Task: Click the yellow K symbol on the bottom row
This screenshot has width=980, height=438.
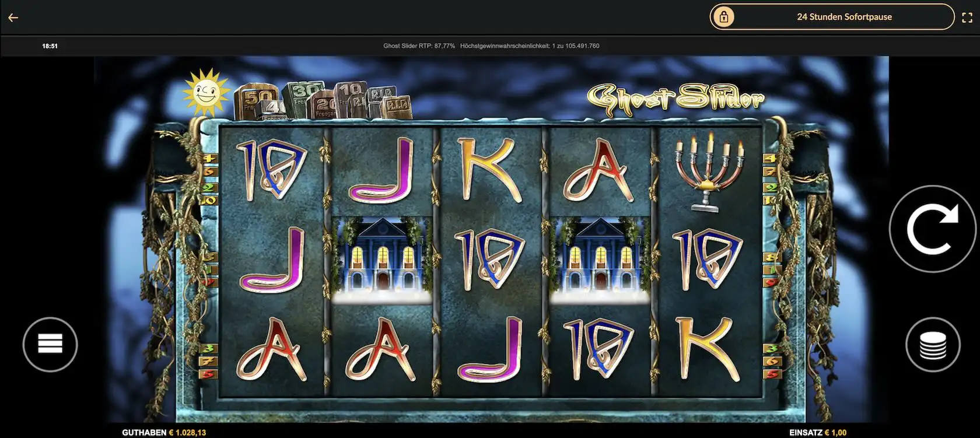Action: (709, 348)
